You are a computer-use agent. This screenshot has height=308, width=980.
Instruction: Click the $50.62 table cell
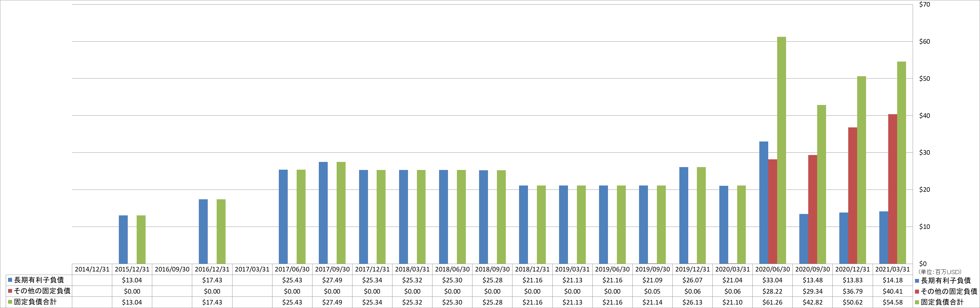tap(853, 302)
